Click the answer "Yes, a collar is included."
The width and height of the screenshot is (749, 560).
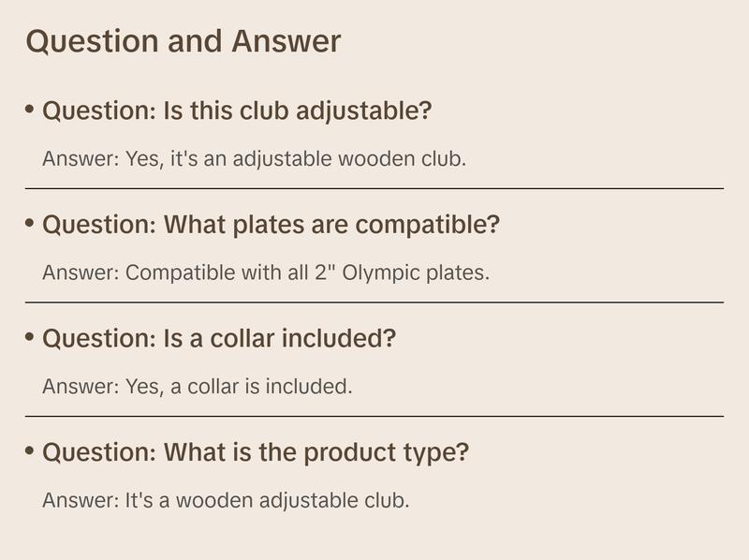tap(197, 386)
